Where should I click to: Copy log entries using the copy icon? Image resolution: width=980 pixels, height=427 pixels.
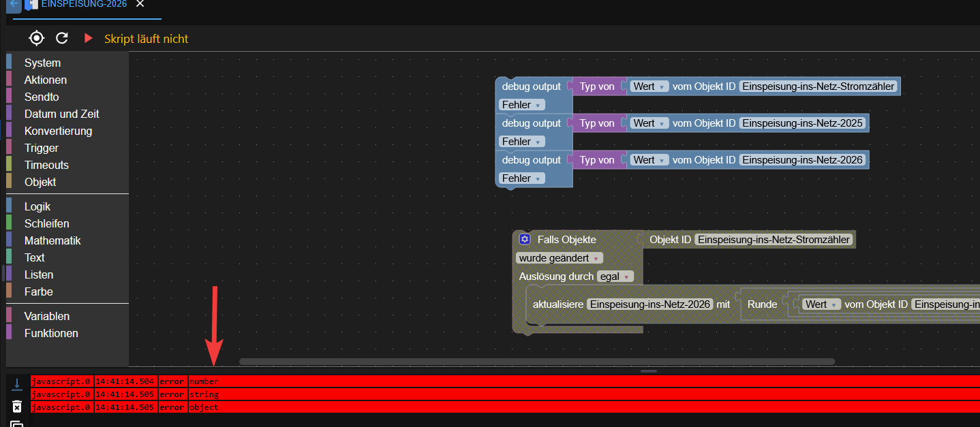coord(17,422)
